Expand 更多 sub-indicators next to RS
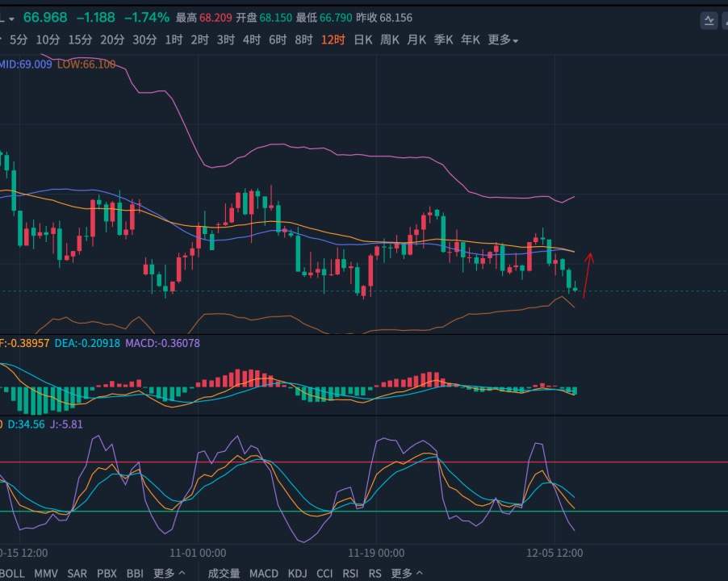 407,574
